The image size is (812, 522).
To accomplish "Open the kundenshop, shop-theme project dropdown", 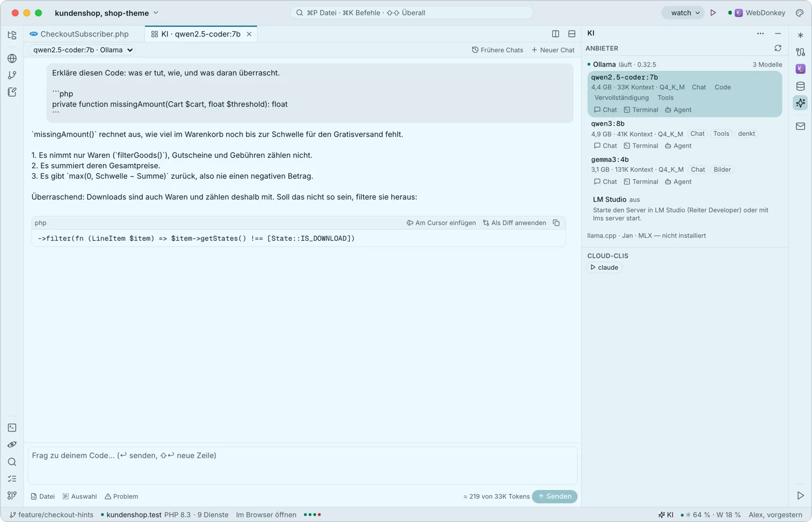I will pos(107,13).
